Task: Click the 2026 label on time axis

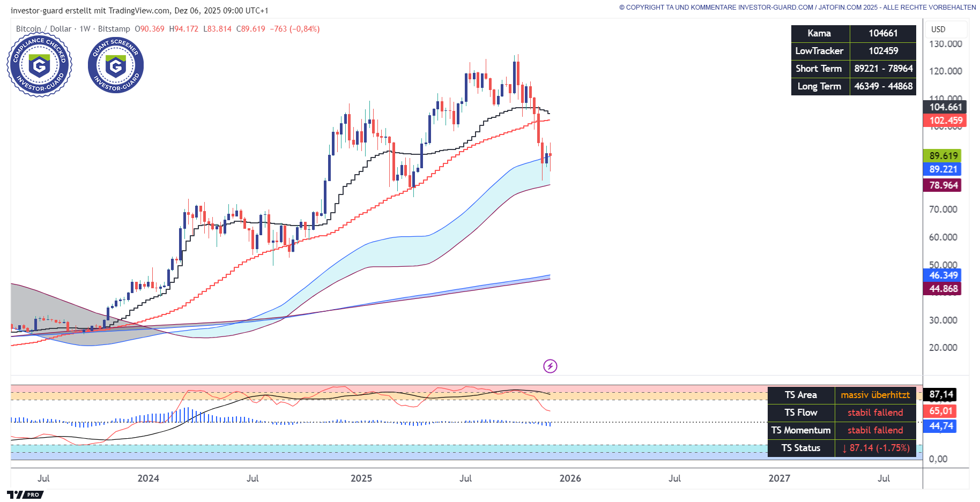Action: (570, 478)
